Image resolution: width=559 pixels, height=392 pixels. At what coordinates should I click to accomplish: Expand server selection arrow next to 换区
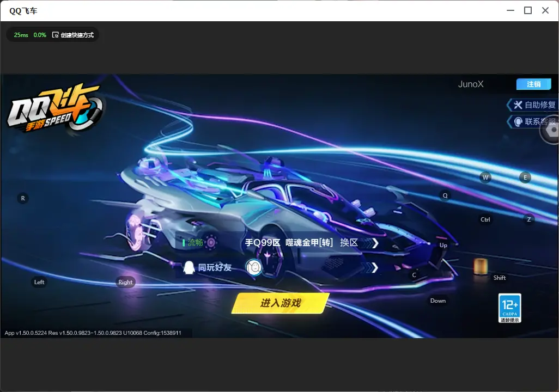(x=374, y=243)
